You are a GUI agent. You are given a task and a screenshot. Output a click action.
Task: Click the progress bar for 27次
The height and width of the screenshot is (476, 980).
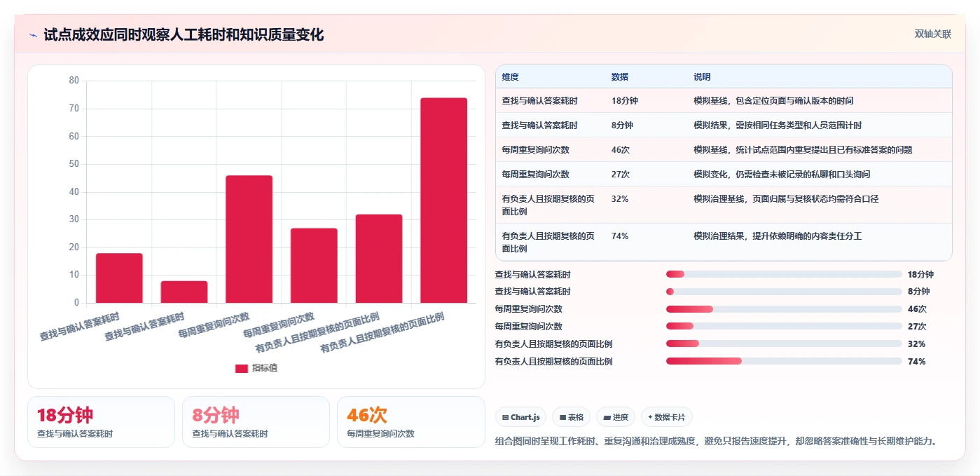(784, 327)
